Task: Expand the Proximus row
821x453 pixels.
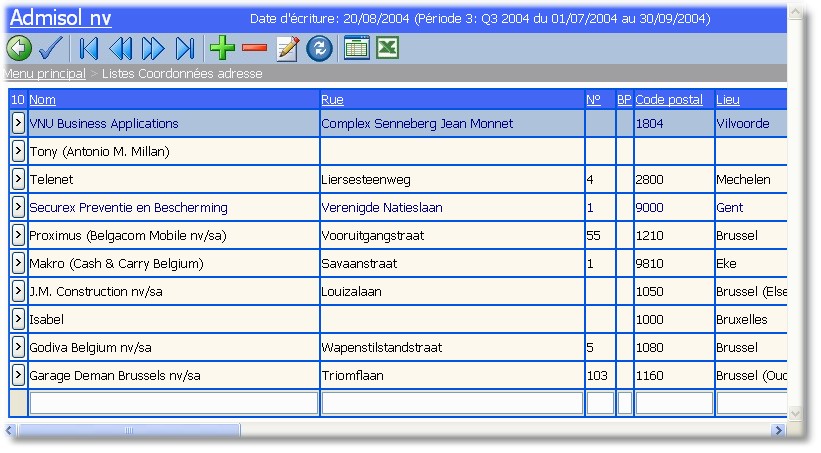Action: pyautogui.click(x=18, y=235)
